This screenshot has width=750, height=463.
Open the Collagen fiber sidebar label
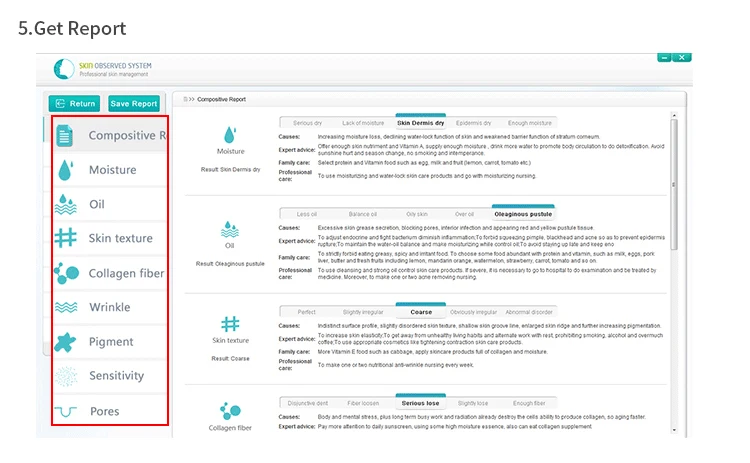point(126,273)
